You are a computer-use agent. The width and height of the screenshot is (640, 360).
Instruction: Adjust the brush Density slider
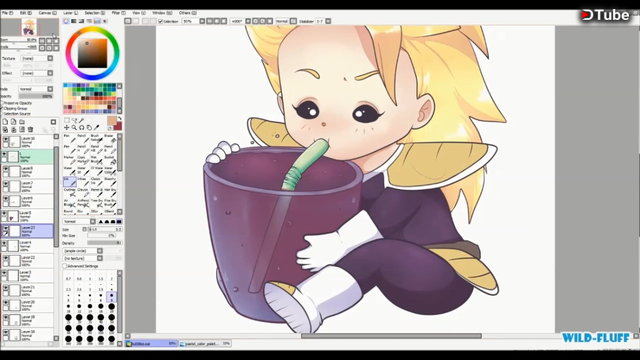pos(104,243)
